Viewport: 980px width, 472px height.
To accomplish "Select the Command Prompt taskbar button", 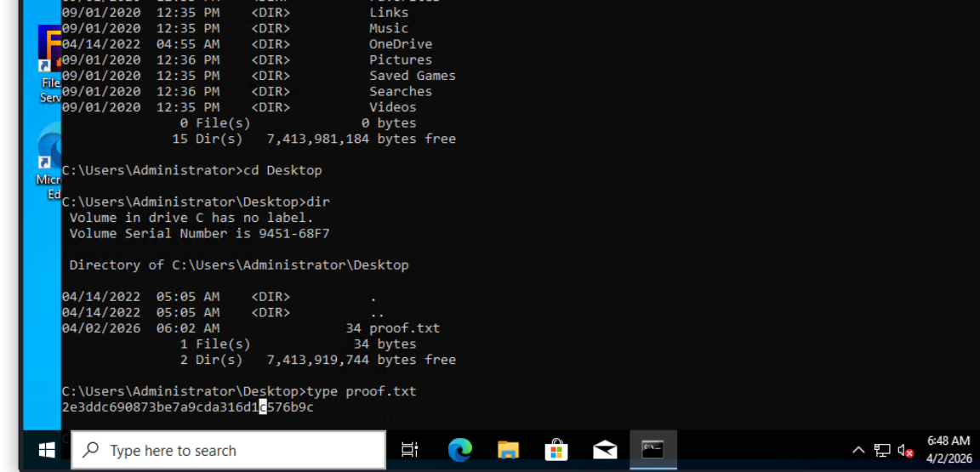I will pos(652,450).
